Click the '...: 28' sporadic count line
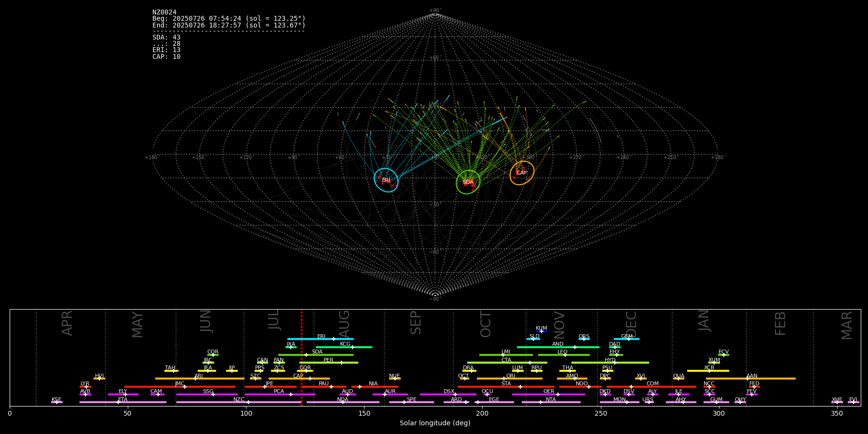The image size is (868, 434). (x=166, y=43)
